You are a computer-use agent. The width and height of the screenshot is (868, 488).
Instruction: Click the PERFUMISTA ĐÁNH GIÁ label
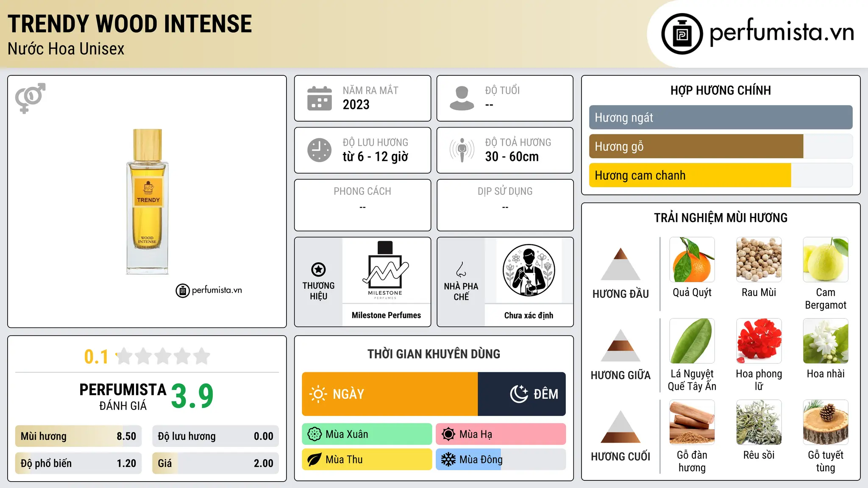click(123, 396)
